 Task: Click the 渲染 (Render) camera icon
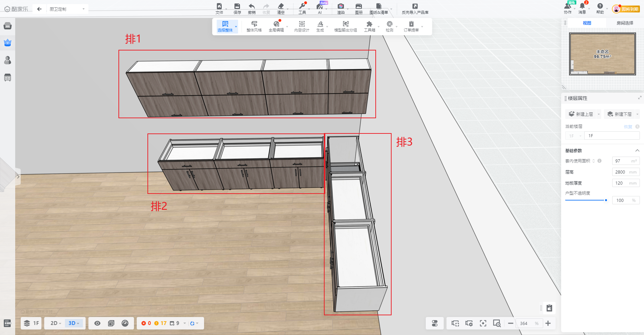pyautogui.click(x=341, y=6)
